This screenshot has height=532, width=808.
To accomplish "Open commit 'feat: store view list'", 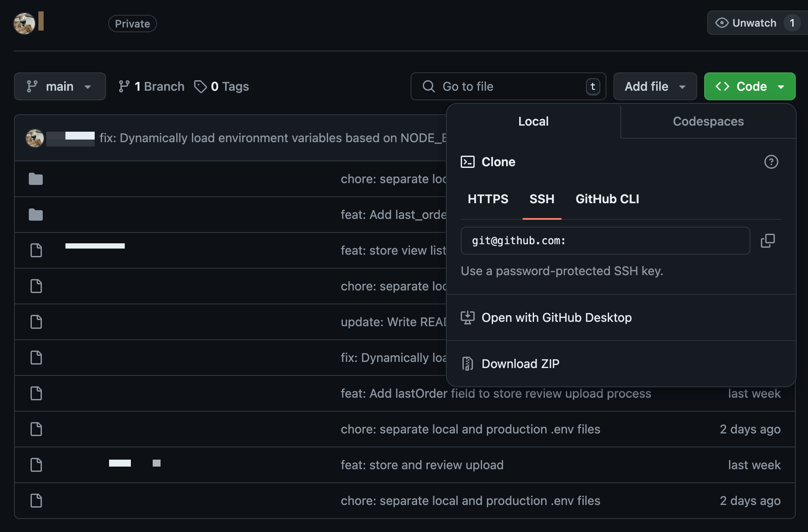I will pos(393,250).
